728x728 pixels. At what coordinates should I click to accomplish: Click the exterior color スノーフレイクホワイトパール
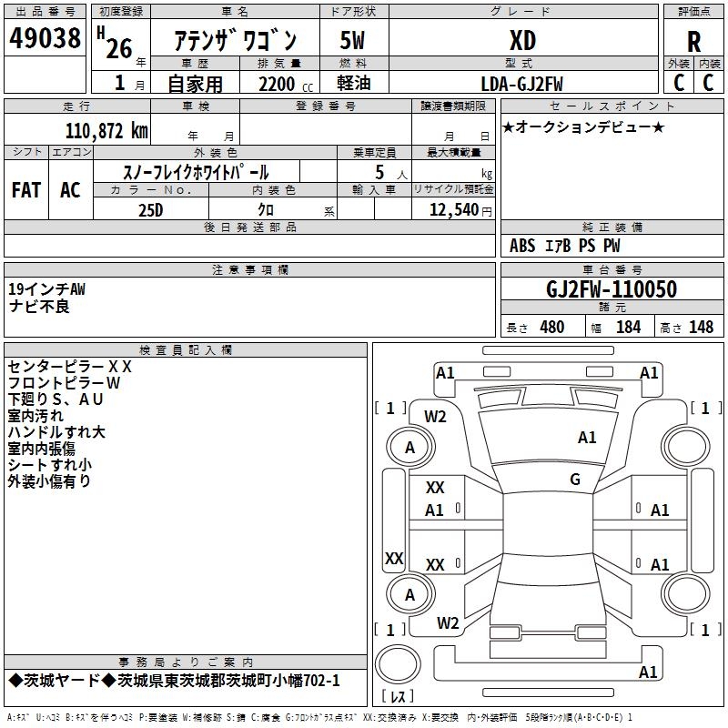tap(196, 172)
